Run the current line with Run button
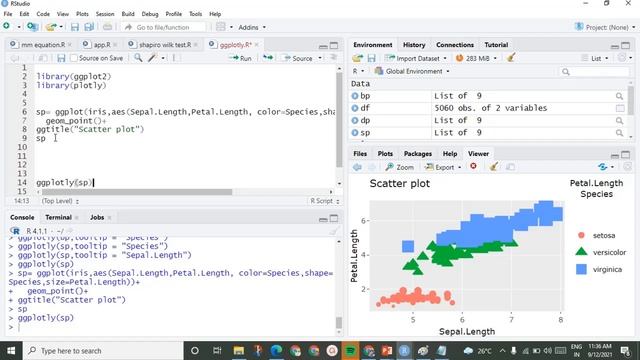This screenshot has height=360, width=640. point(240,58)
